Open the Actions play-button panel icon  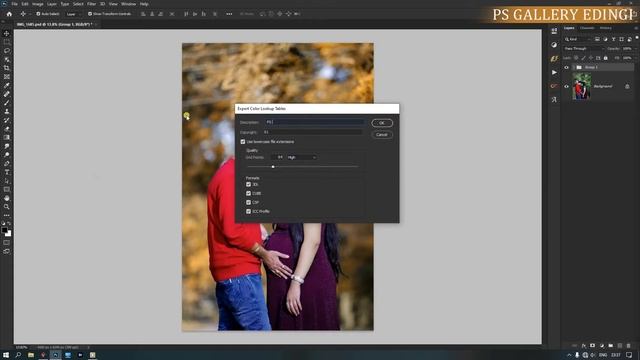point(554,72)
